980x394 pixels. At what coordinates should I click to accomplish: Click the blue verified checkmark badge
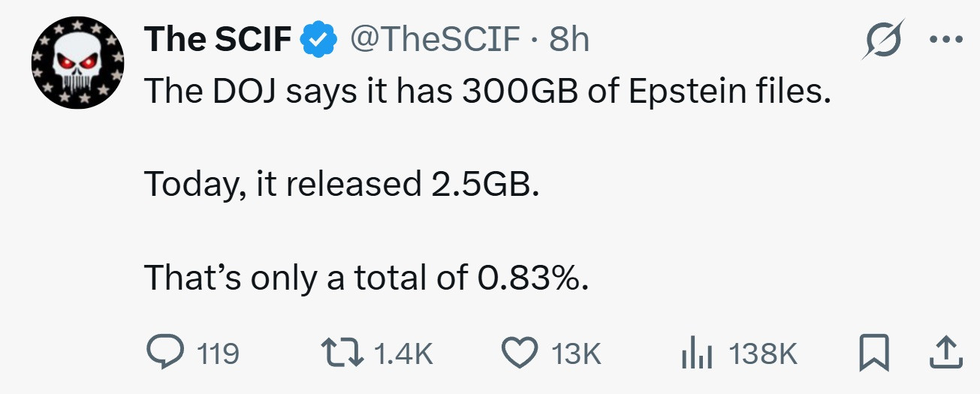click(318, 41)
